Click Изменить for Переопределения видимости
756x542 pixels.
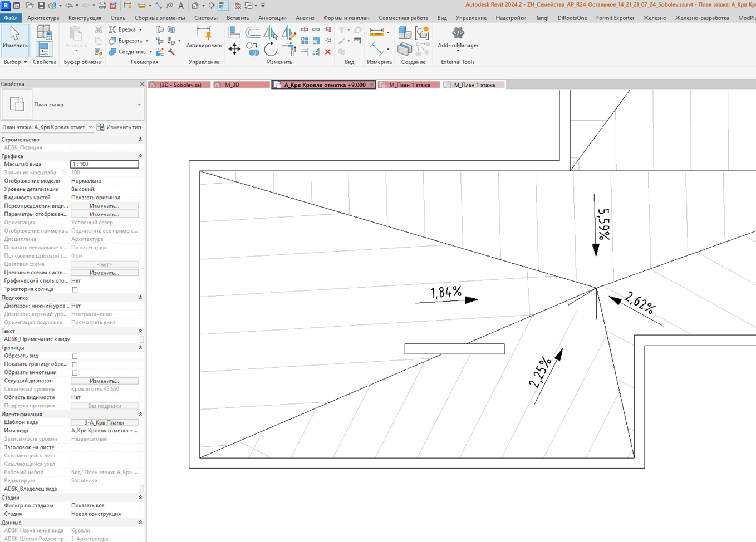[x=105, y=206]
